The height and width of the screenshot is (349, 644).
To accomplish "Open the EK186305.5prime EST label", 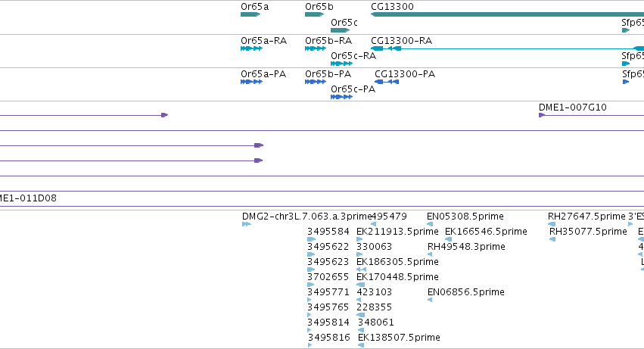I will click(397, 262).
